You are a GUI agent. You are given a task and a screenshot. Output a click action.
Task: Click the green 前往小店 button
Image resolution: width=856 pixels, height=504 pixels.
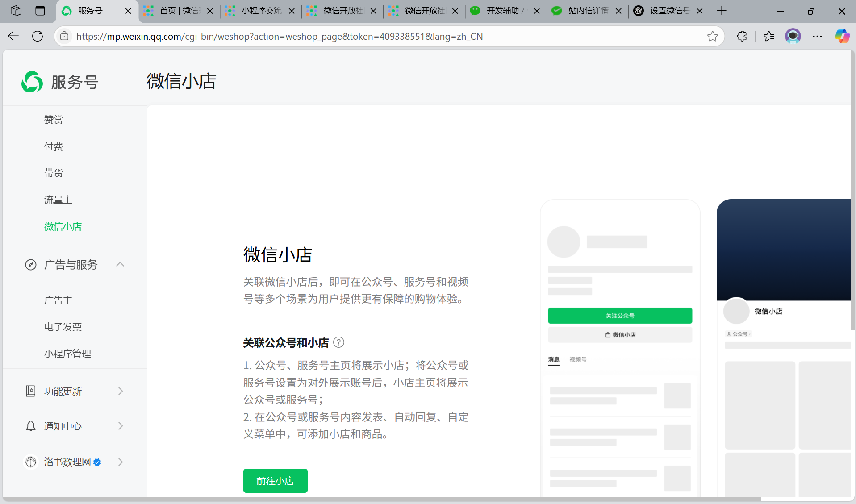[x=275, y=481]
